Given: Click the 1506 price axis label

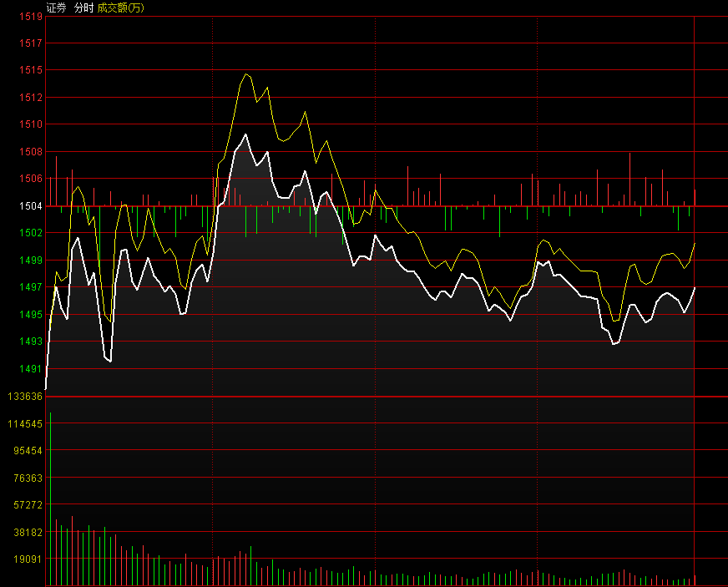Looking at the screenshot, I should pyautogui.click(x=31, y=179).
